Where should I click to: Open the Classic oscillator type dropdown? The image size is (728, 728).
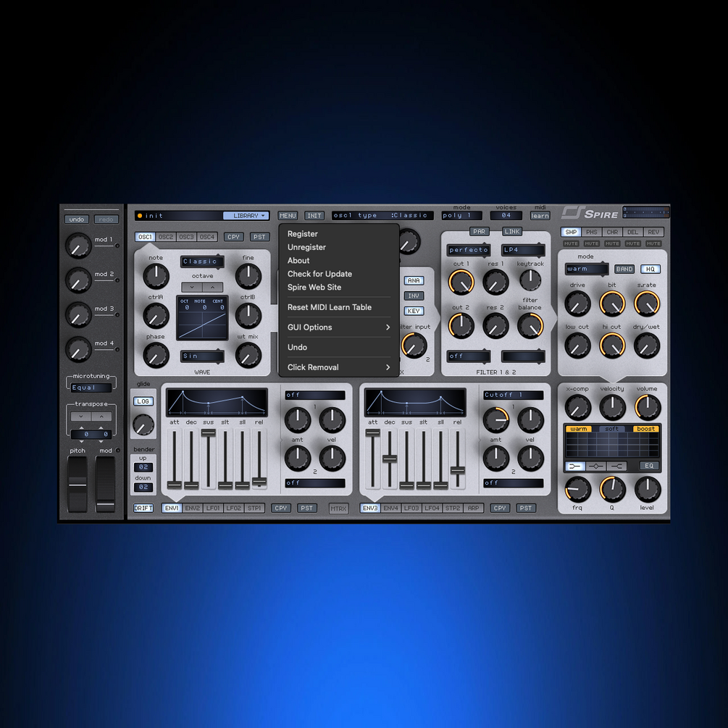202,262
